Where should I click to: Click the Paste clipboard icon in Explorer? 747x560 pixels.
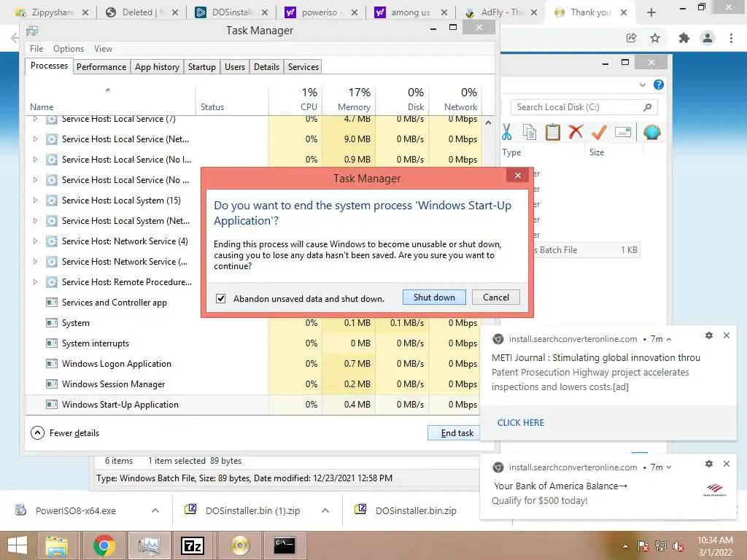pyautogui.click(x=553, y=132)
